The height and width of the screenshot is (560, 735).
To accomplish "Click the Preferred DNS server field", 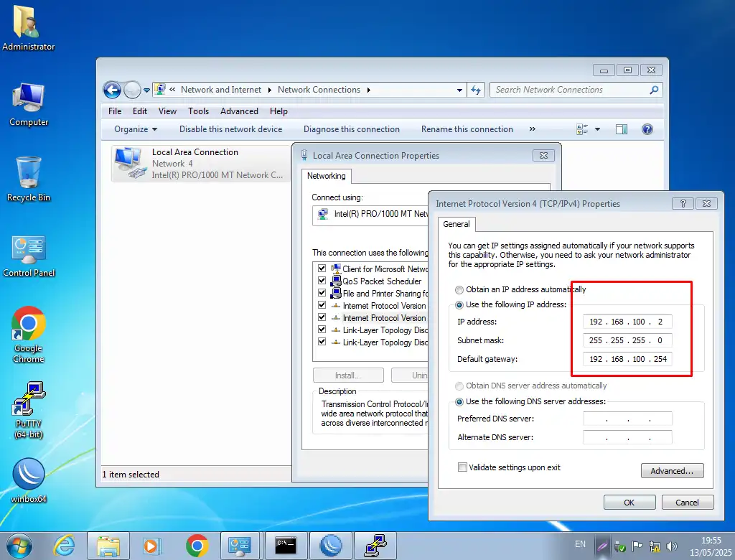I will [x=627, y=419].
